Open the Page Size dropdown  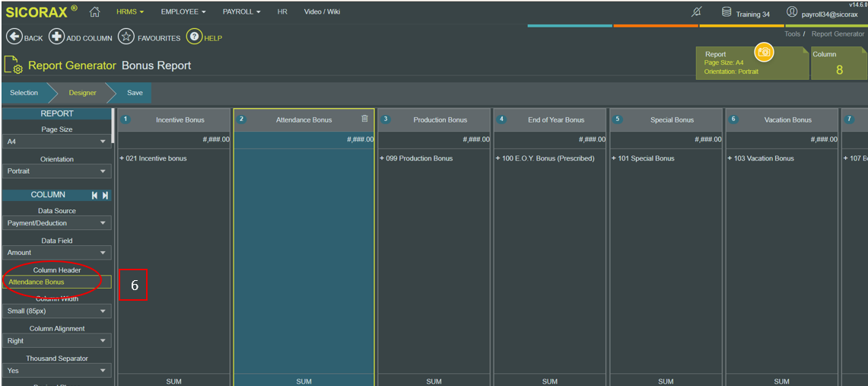[x=56, y=142]
